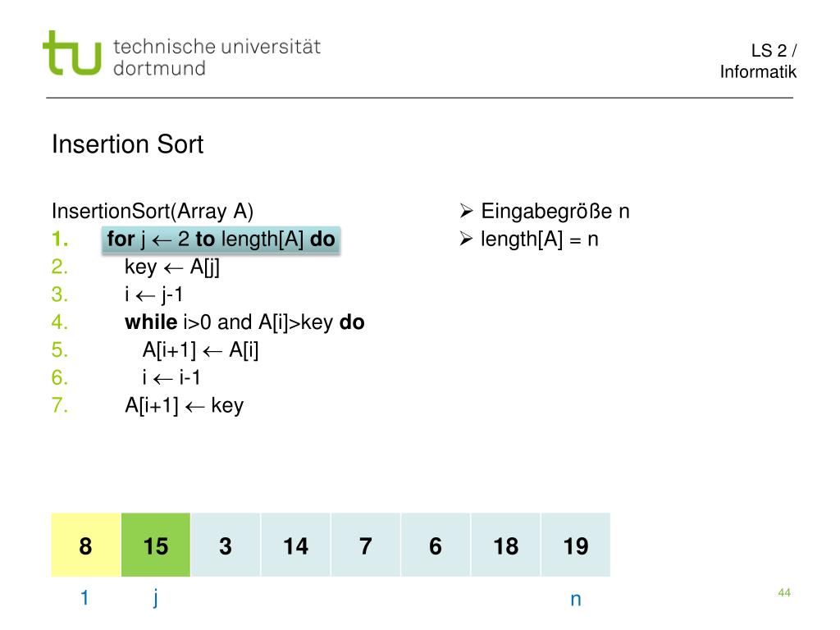Click the arrow bullet before Eingabegröße n

(466, 211)
